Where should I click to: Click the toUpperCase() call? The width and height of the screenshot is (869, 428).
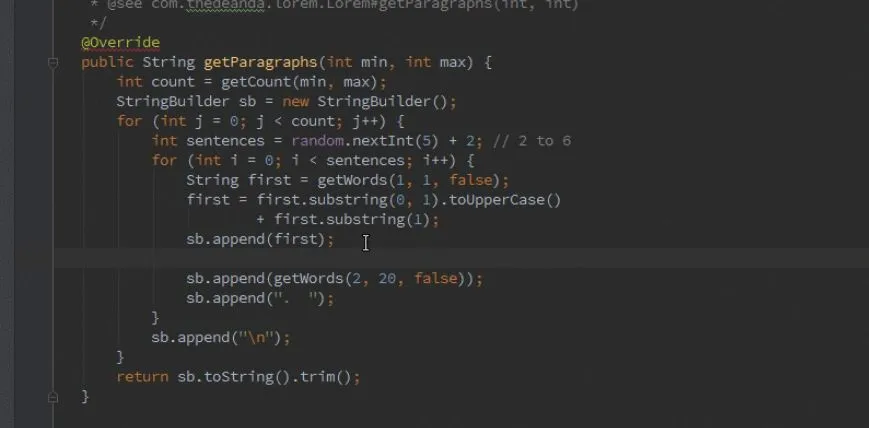(505, 200)
